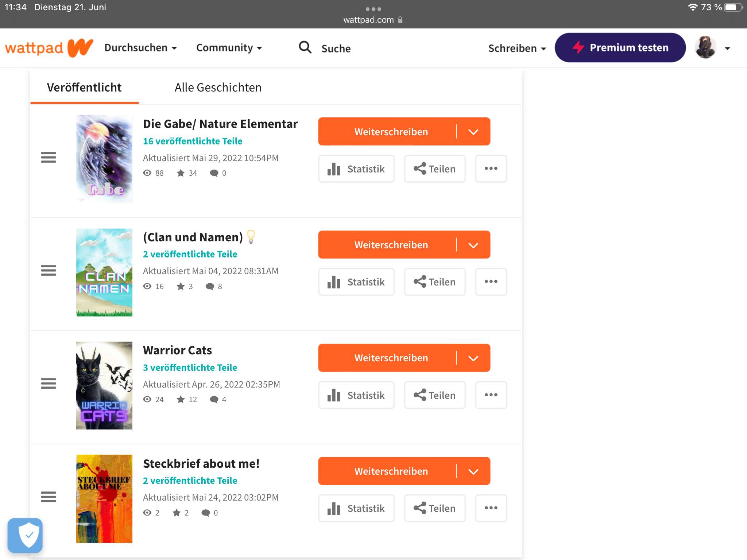Open more options for Die Gabe

(491, 168)
